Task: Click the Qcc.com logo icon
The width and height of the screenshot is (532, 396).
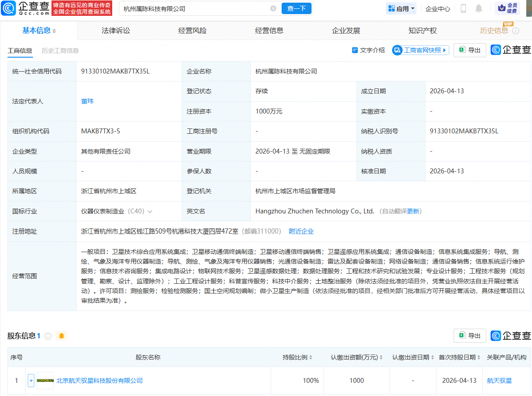Action: 8,8
